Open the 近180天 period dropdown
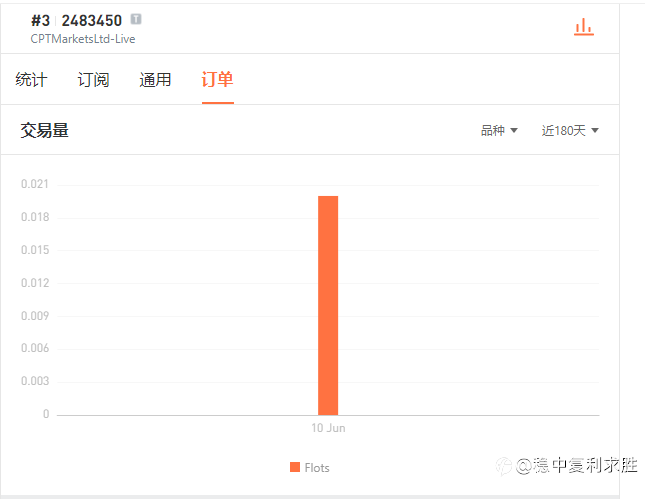Viewport: 645px width, 499px height. click(x=570, y=130)
